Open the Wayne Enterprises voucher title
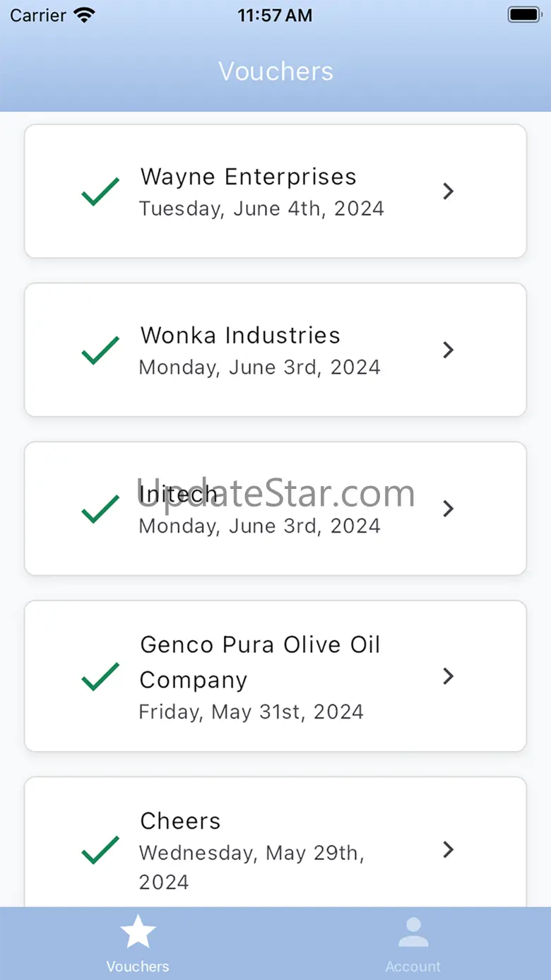 click(248, 177)
